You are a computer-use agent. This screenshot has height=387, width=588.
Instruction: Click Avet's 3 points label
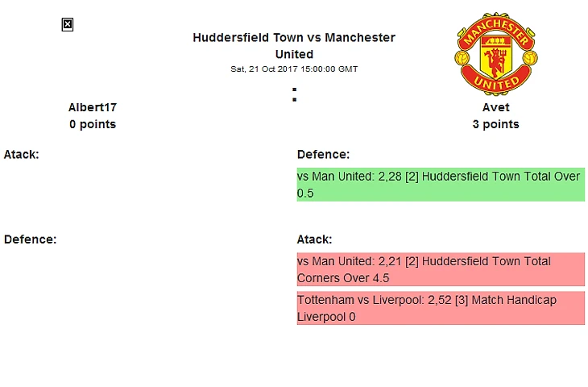pos(495,124)
